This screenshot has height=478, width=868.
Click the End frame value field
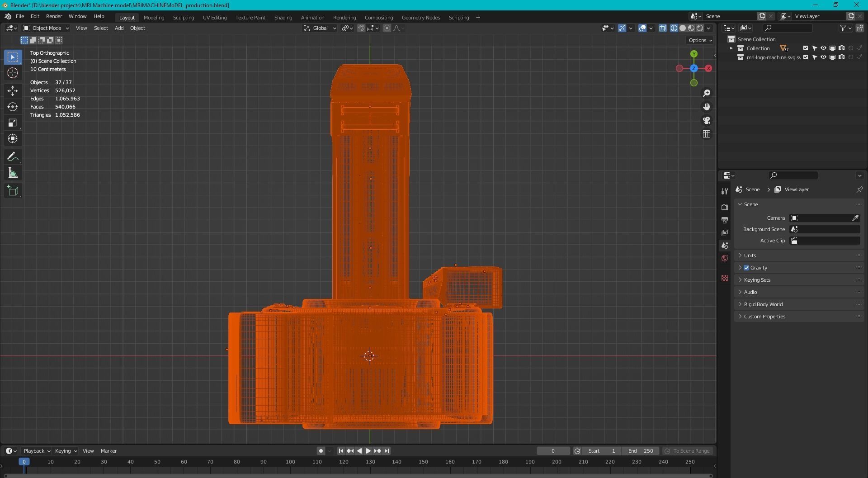pyautogui.click(x=640, y=451)
